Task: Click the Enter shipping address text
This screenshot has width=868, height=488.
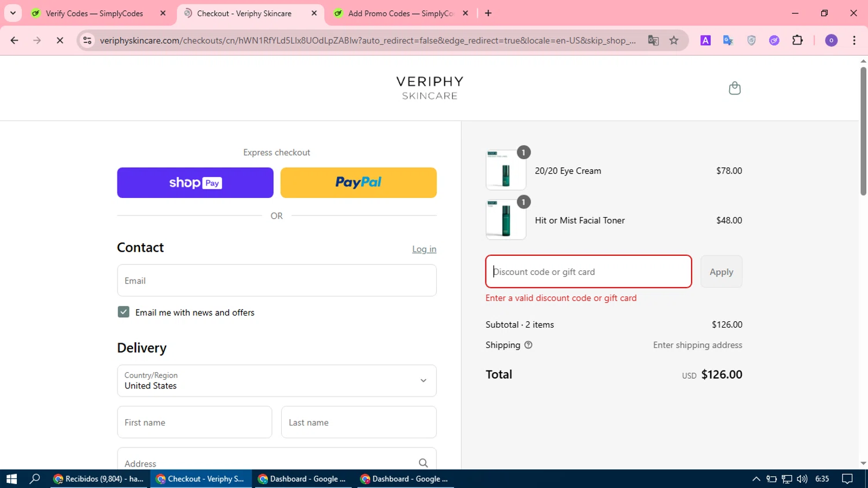Action: pos(697,345)
